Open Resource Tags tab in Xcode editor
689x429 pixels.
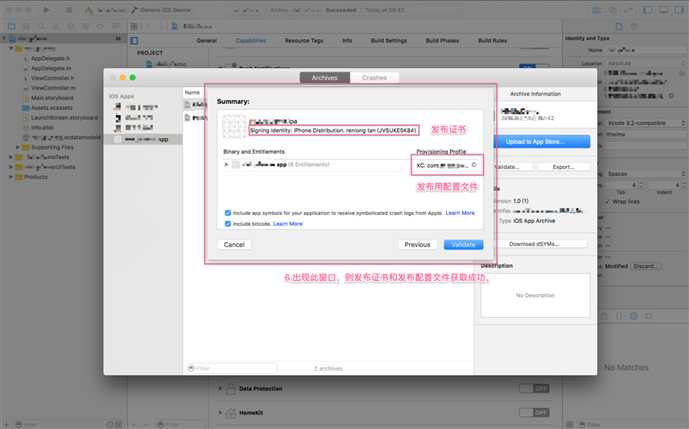(304, 40)
